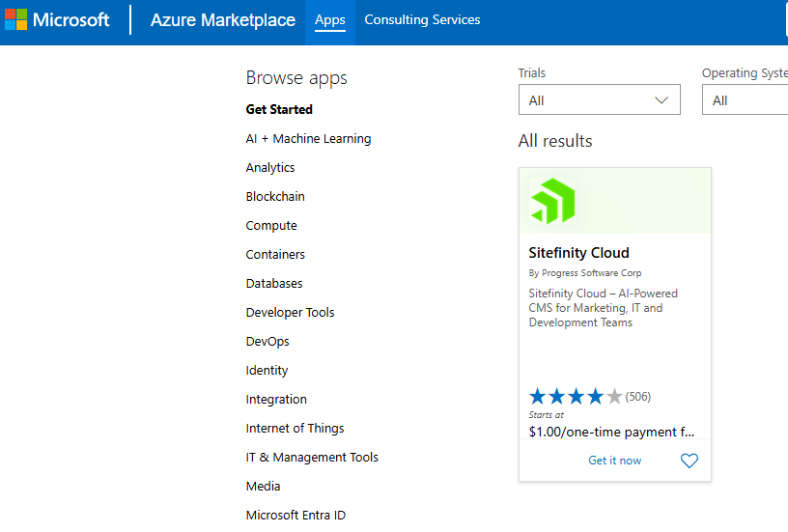Click the (506) review count
This screenshot has width=788, height=532.
(x=637, y=397)
